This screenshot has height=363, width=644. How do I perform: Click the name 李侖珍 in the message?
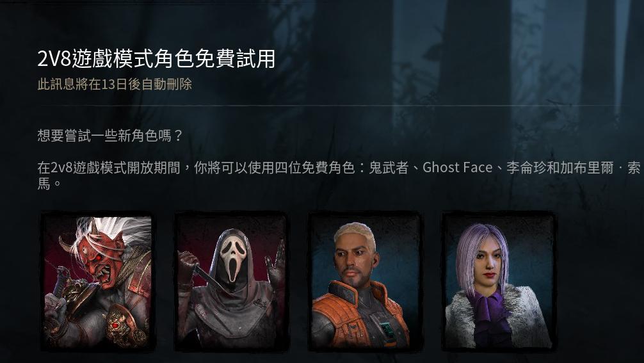tap(526, 168)
